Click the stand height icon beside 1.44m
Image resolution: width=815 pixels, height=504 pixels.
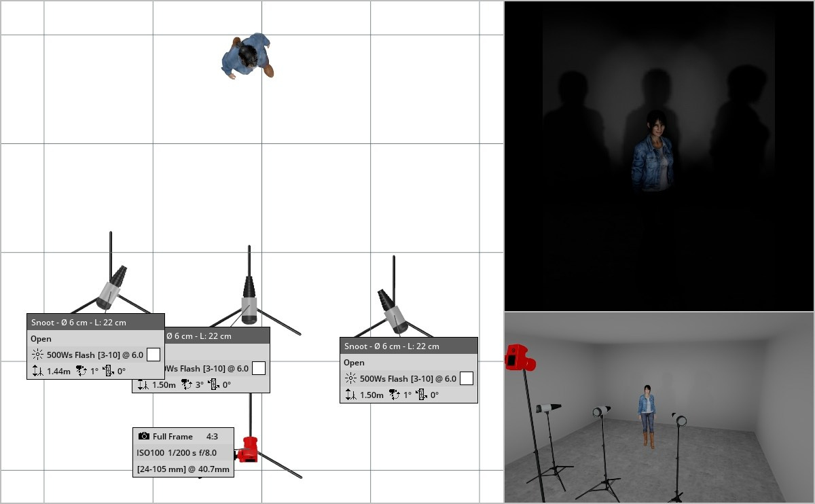point(37,371)
